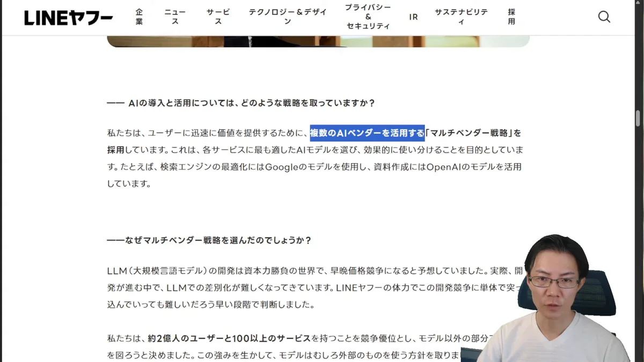Click heading AIの導入と活用については

(x=241, y=103)
